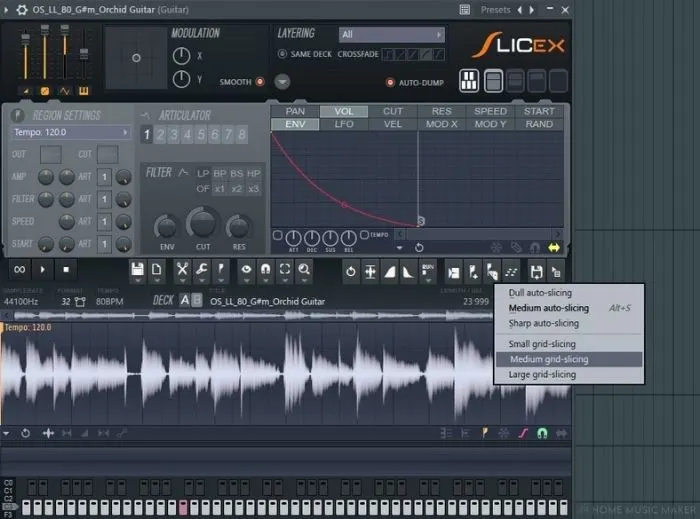Click the new blank file icon
This screenshot has height=519, width=700.
[x=157, y=270]
